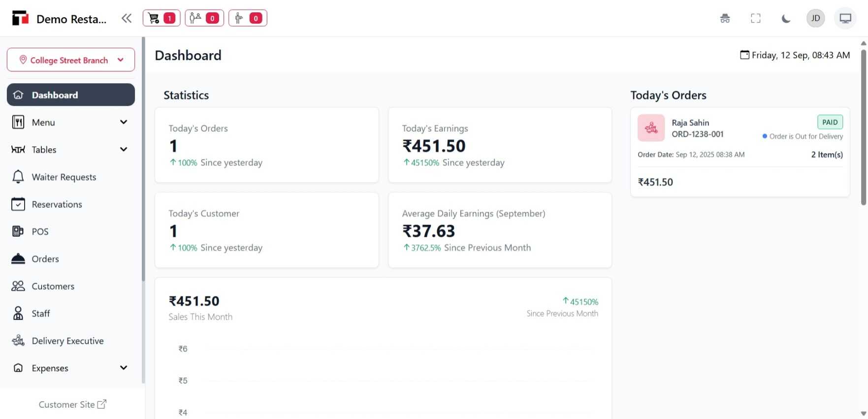The height and width of the screenshot is (419, 868).
Task: Click the reservations counter icon in header
Action: tap(204, 18)
